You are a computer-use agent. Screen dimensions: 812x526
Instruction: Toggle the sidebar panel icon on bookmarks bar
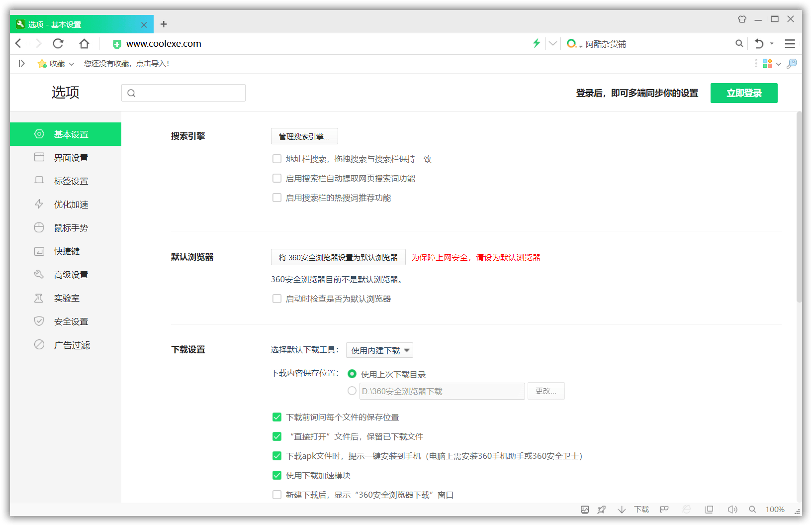[21, 63]
